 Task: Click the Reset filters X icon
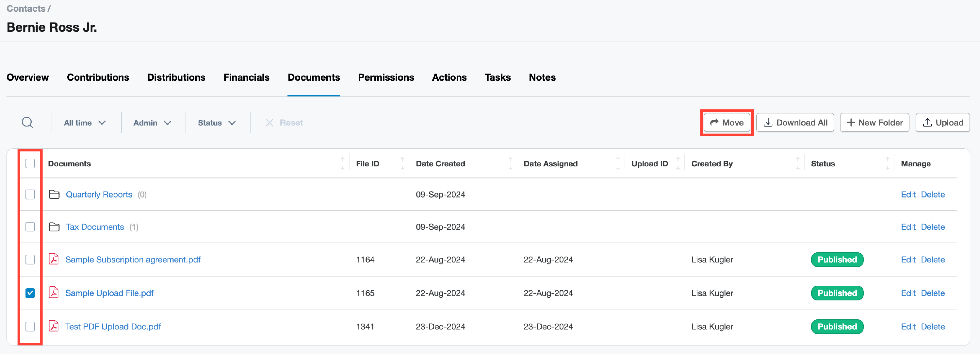[269, 123]
